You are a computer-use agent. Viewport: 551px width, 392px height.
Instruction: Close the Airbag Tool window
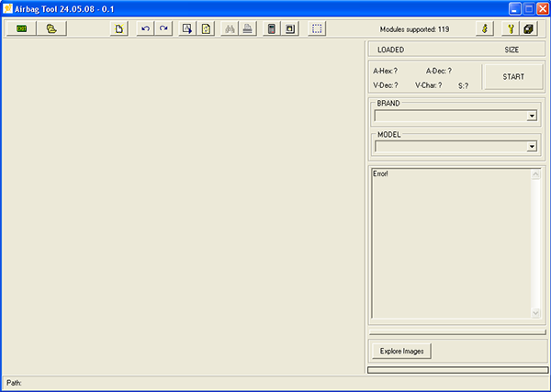[543, 9]
